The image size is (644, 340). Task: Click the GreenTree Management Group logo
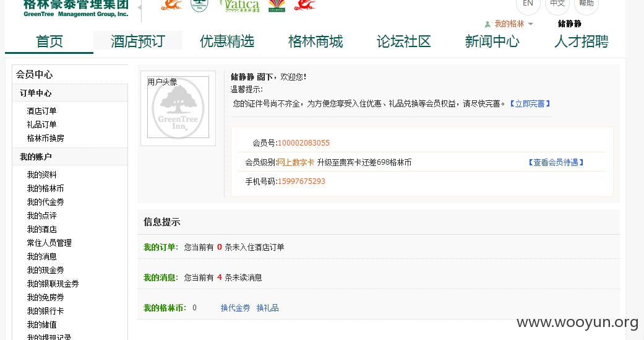76,8
